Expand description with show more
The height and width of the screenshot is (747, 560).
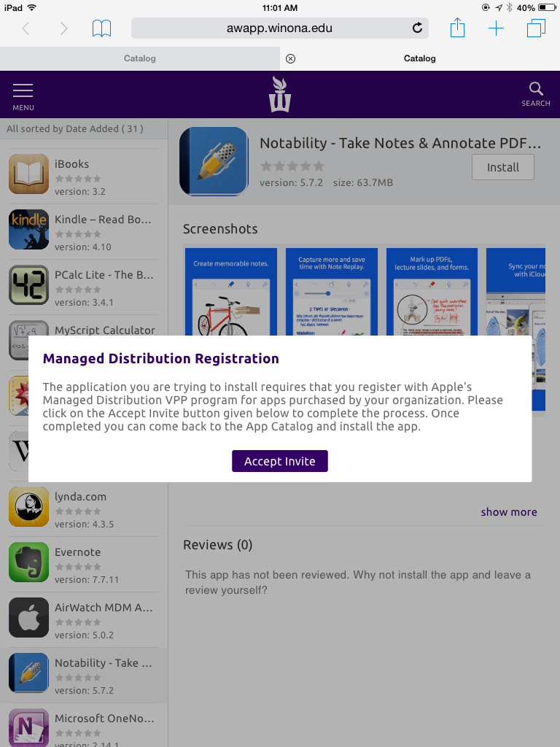coord(508,512)
